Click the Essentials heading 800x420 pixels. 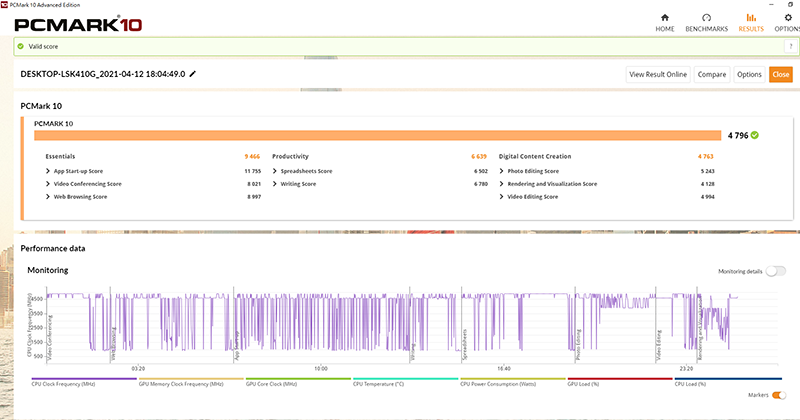click(60, 156)
